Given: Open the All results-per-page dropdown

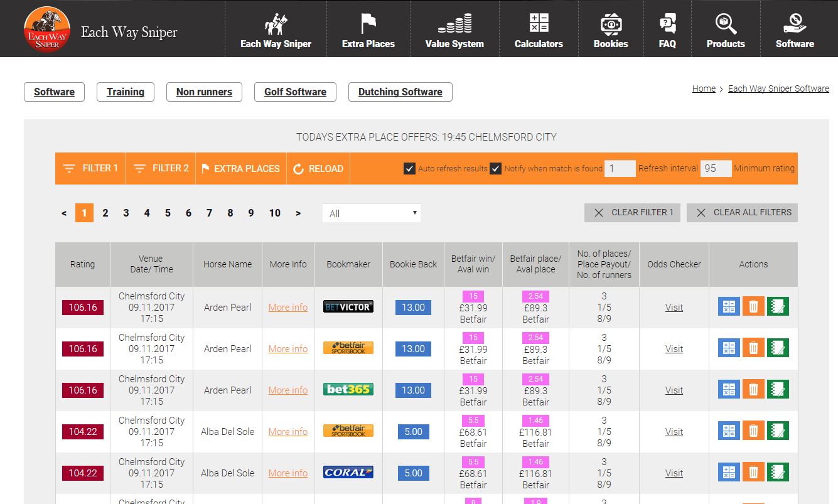Looking at the screenshot, I should (372, 213).
